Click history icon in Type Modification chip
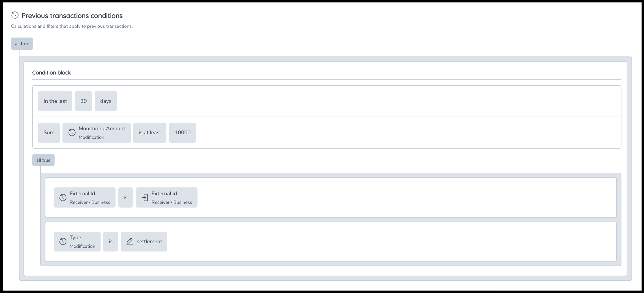The height and width of the screenshot is (293, 644). click(63, 241)
